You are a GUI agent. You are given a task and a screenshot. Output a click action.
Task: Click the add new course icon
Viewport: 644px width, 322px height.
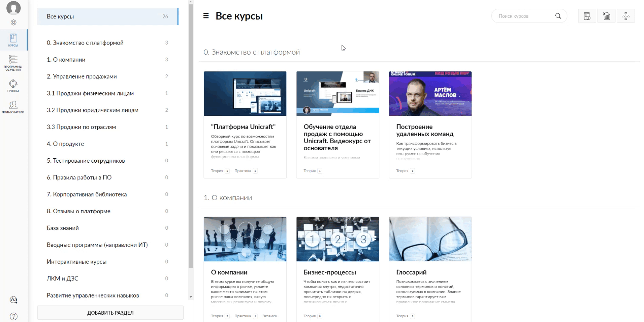[x=587, y=16]
